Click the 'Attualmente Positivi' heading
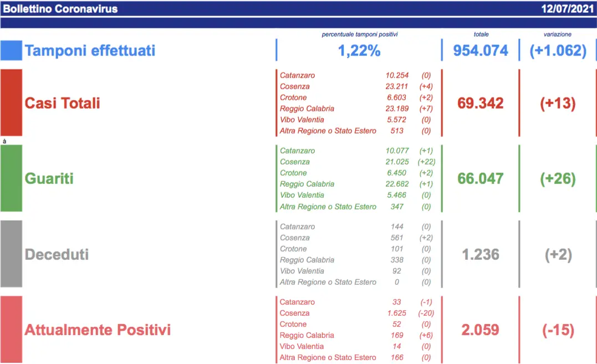This screenshot has height=364, width=597. coord(98,330)
